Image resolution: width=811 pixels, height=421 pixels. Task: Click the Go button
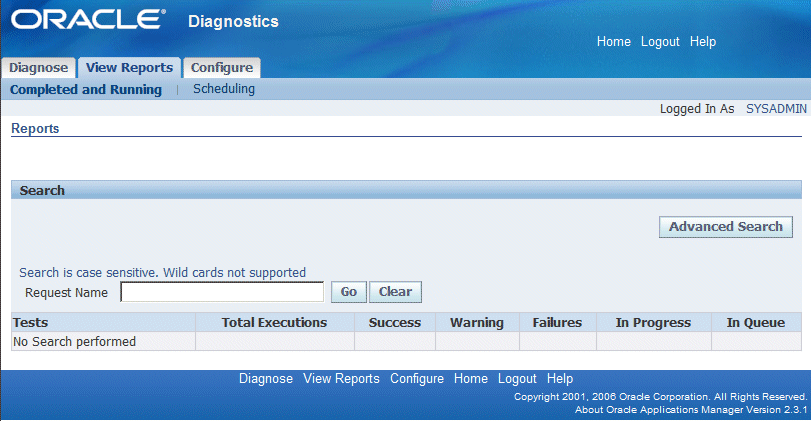349,292
